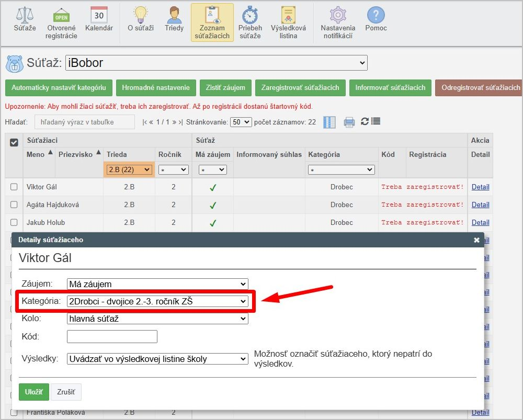This screenshot has width=523, height=420.
Task: Open the Súťaž iBobor selector
Action: point(217,63)
